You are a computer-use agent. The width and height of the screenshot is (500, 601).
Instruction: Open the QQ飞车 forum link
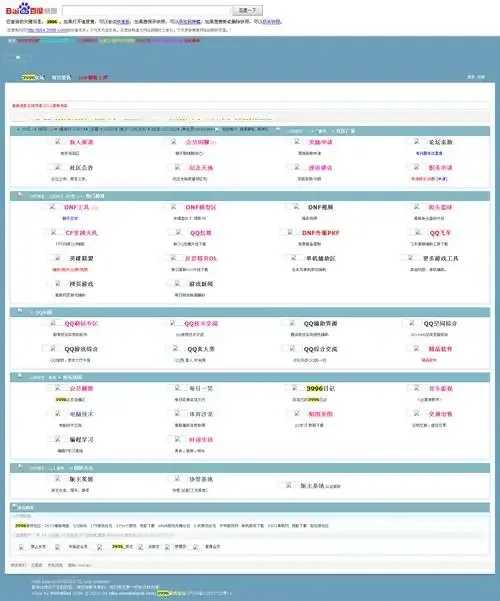coord(440,233)
